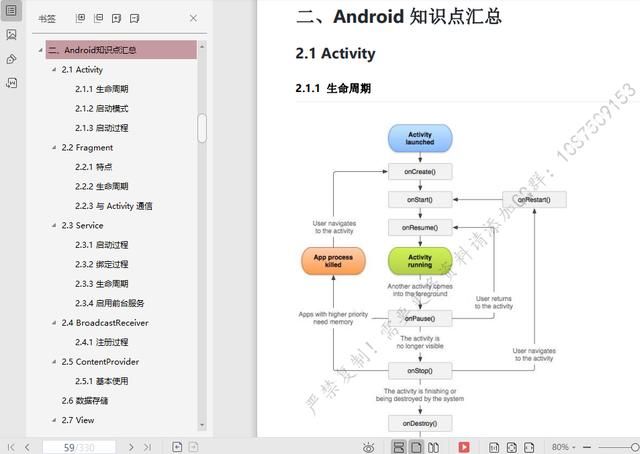Collapse all bookmarks with the minus icon

(98, 18)
